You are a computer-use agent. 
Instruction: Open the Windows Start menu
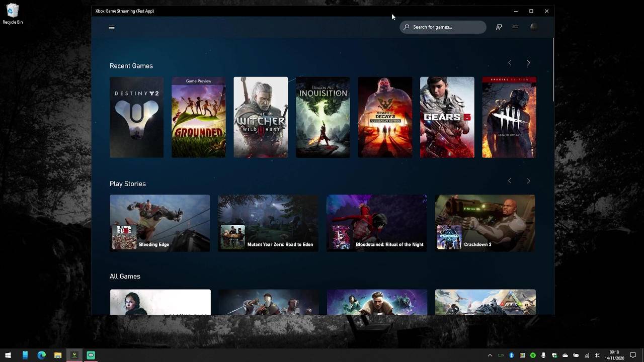pos(8,355)
